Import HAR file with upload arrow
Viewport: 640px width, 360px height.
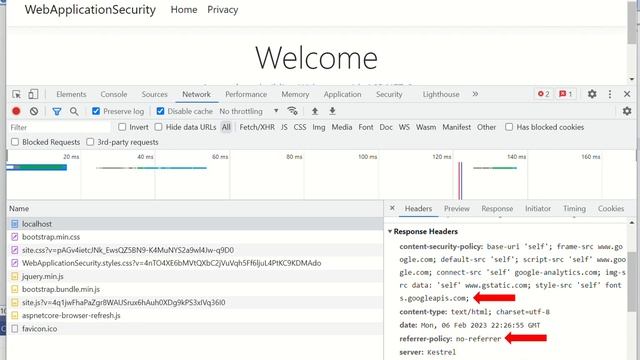click(x=315, y=111)
